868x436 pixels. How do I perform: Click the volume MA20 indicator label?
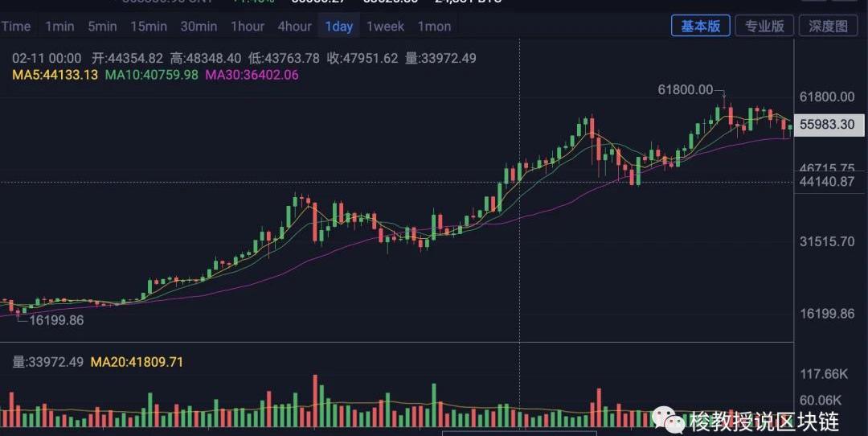[137, 362]
